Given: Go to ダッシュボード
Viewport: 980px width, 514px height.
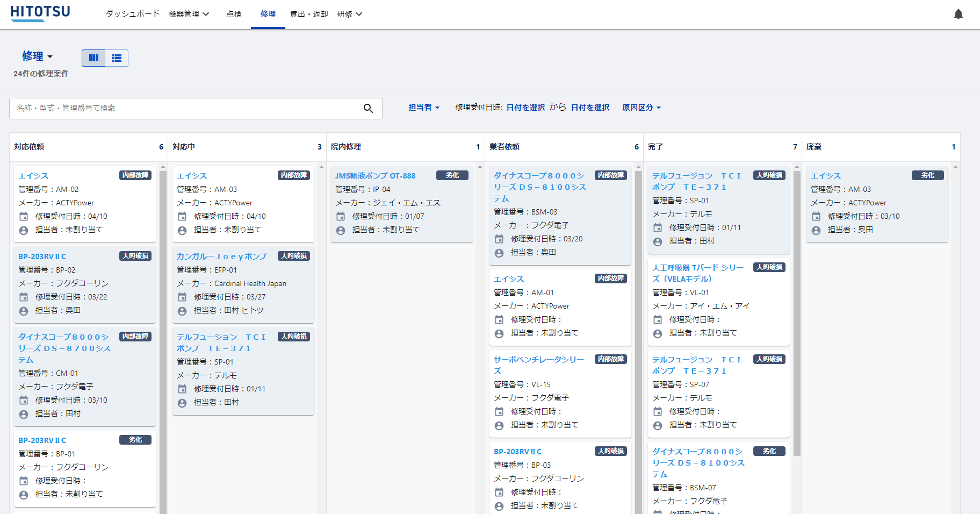Looking at the screenshot, I should click(x=132, y=14).
